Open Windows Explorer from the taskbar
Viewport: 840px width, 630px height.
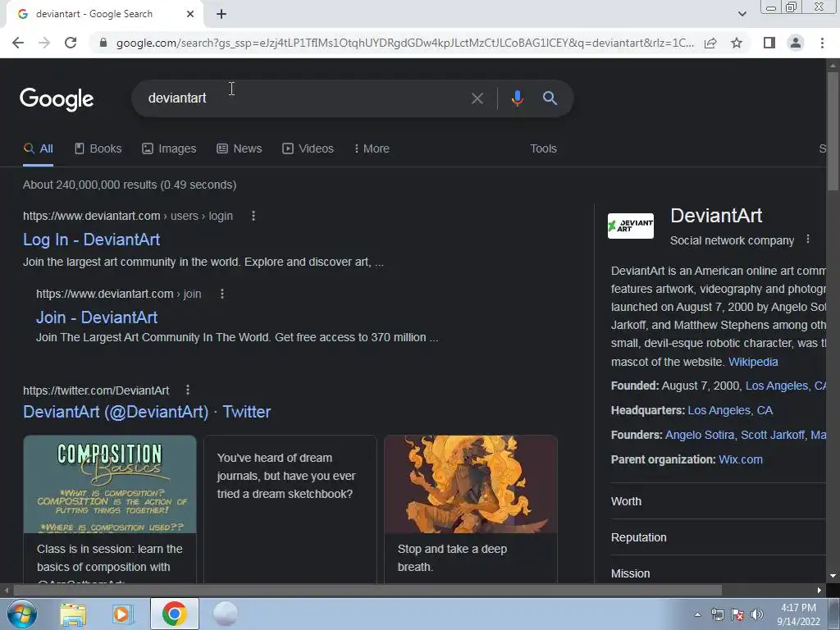click(x=73, y=614)
